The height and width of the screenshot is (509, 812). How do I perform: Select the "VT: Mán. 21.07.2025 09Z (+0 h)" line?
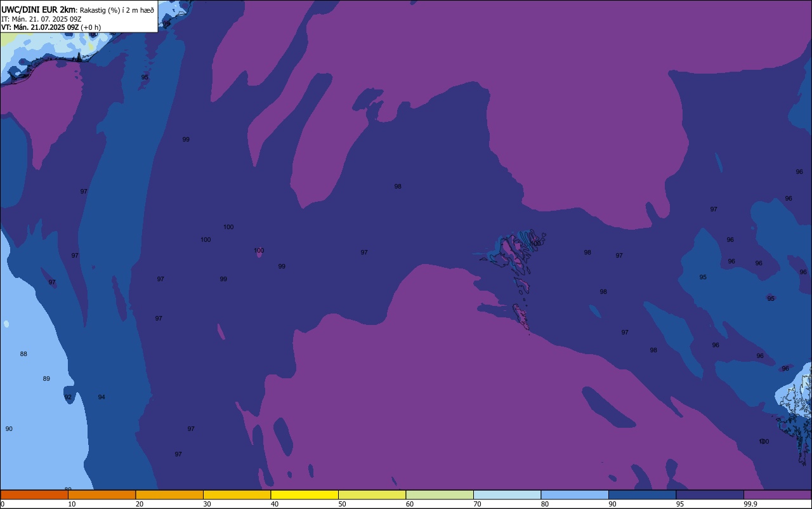coord(51,27)
